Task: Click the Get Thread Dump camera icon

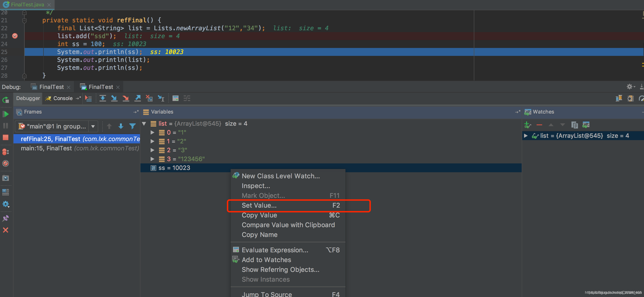Action: point(6,178)
